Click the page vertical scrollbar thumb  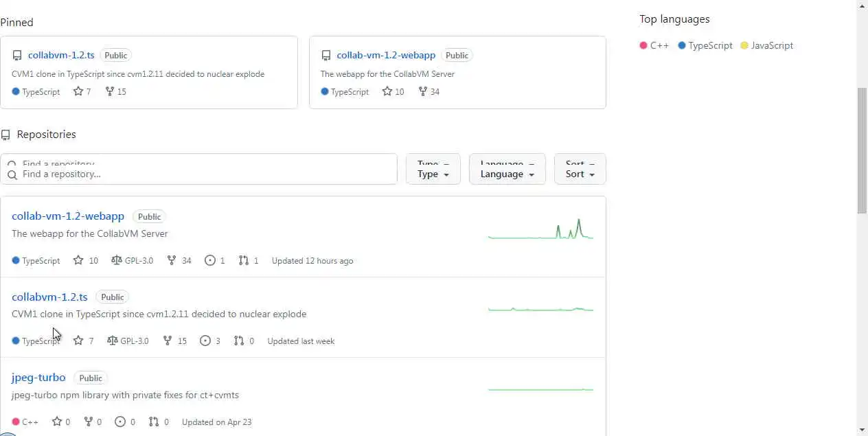863,151
